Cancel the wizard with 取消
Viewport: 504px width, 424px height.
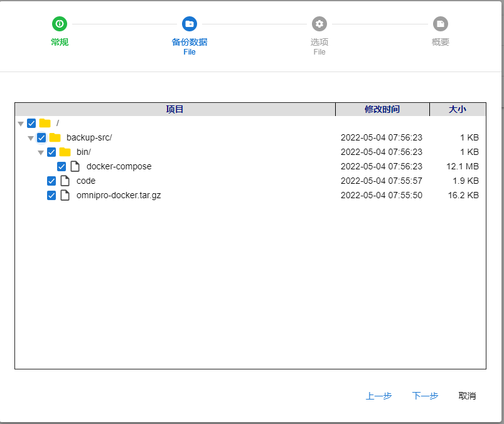click(x=467, y=396)
